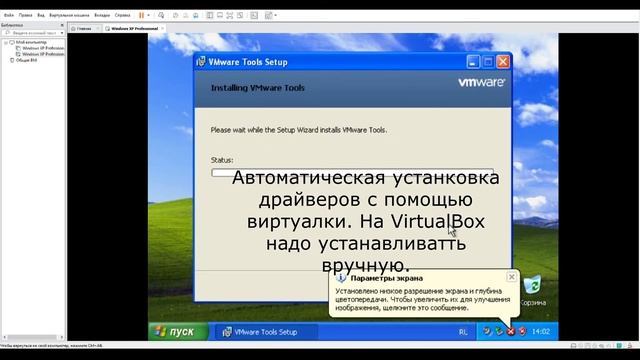
Task: Close the VMware Tools Setup dialog
Action: click(x=503, y=62)
